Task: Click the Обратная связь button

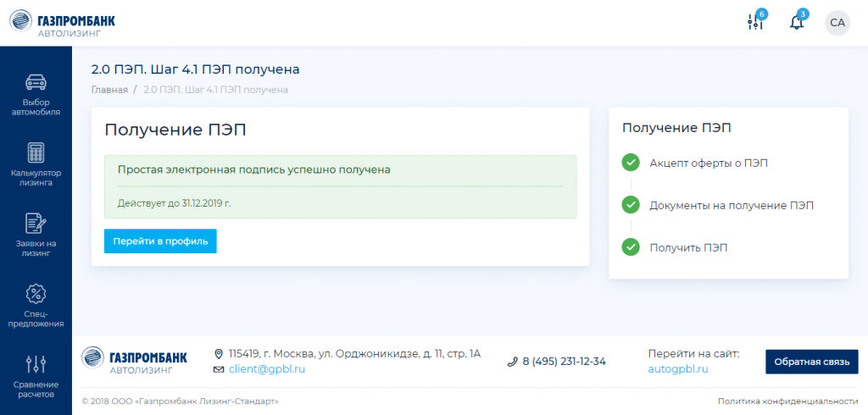Action: pos(811,362)
